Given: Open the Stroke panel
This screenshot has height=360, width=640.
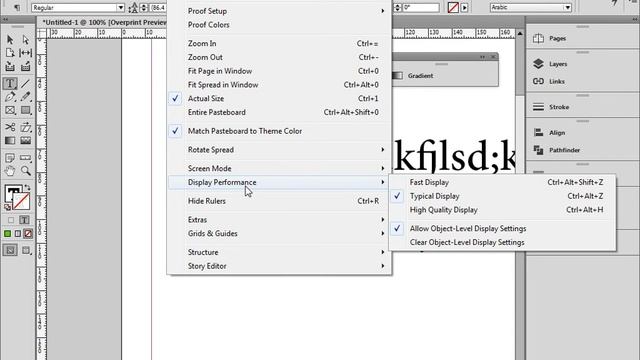Looking at the screenshot, I should [559, 107].
